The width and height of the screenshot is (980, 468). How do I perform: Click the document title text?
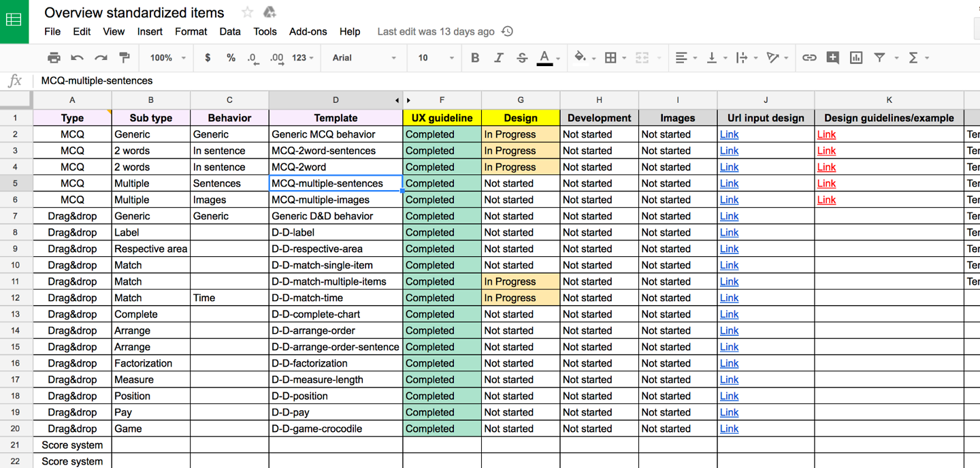point(134,12)
